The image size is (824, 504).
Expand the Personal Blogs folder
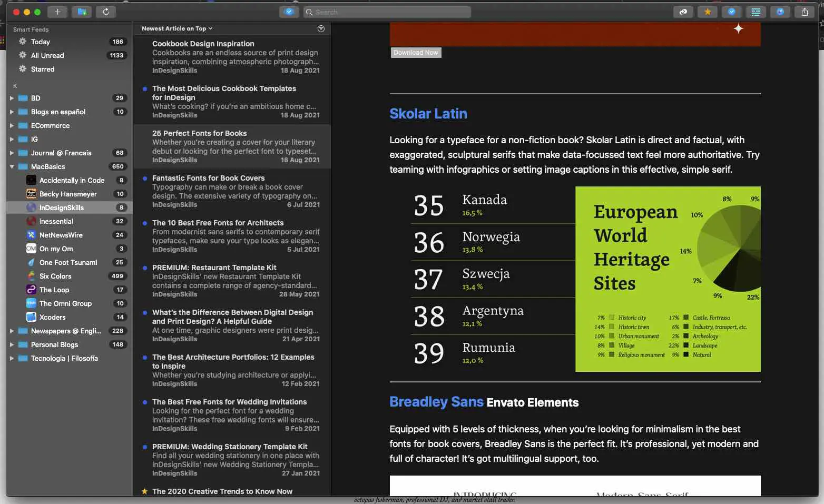[12, 345]
